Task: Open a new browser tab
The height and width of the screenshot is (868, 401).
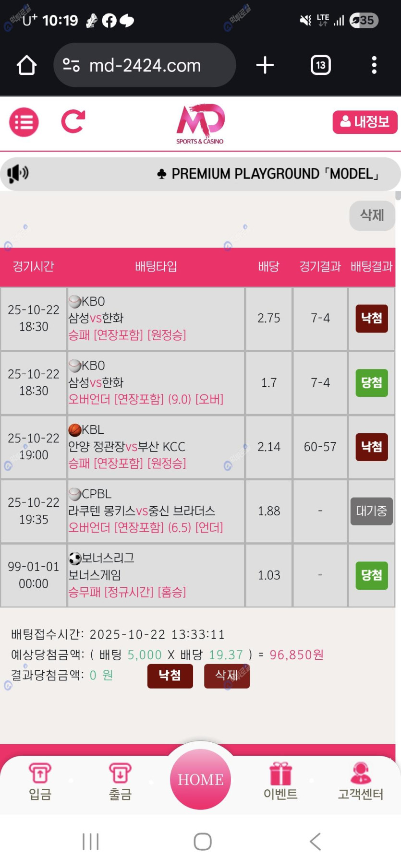Action: pos(265,65)
